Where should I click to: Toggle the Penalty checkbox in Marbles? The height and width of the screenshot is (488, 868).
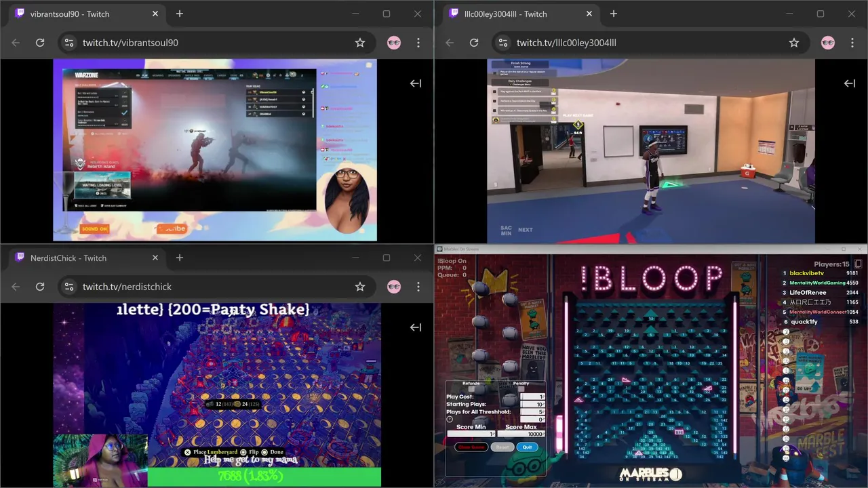click(521, 389)
